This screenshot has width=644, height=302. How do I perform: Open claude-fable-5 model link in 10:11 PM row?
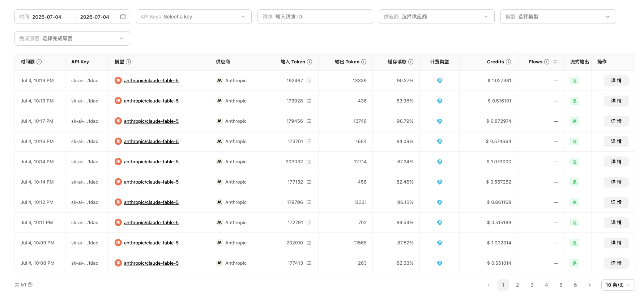click(x=151, y=223)
